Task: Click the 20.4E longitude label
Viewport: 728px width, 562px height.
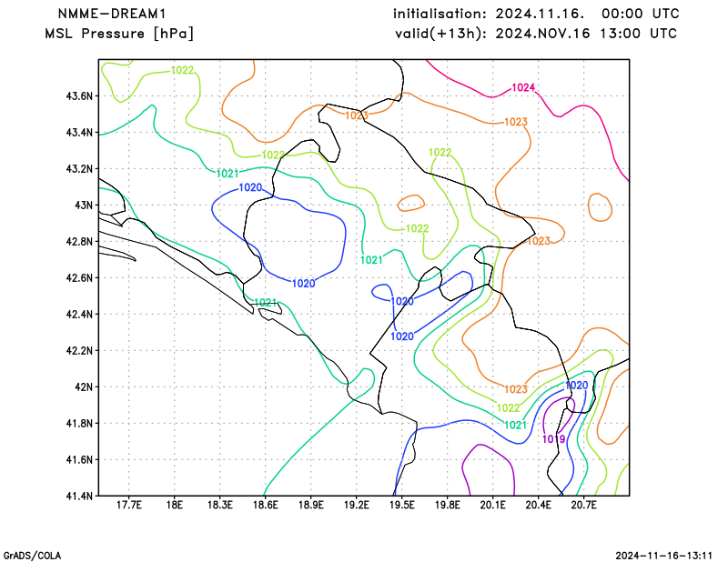Action: pos(538,505)
